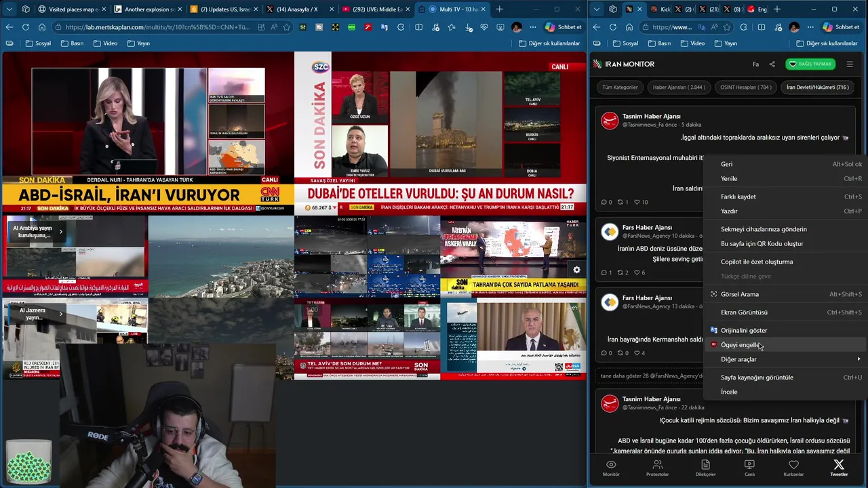This screenshot has width=868, height=488.
Task: Select the İran Devleti/Hükümeti filter chip
Action: [x=817, y=87]
